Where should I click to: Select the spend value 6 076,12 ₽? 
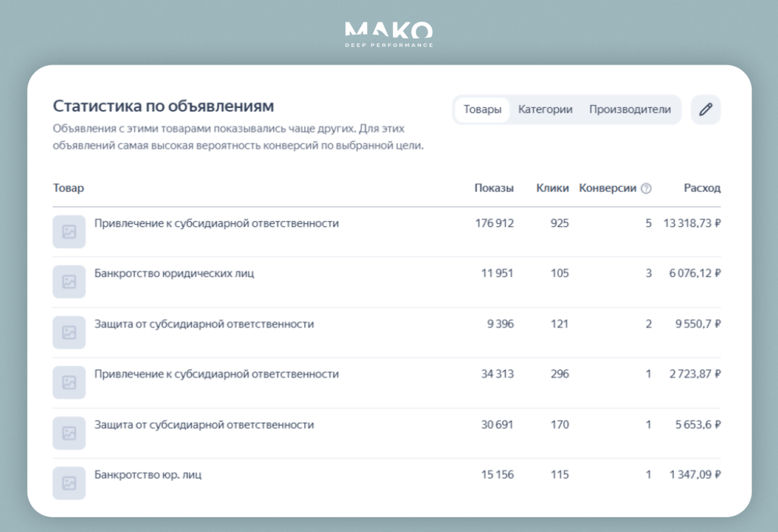695,273
